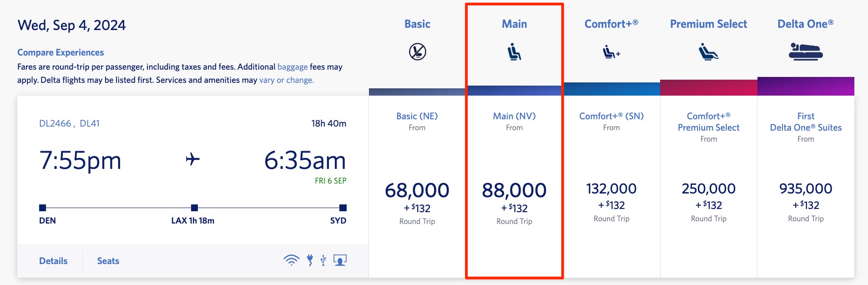Click the personal video screen icon

(340, 260)
